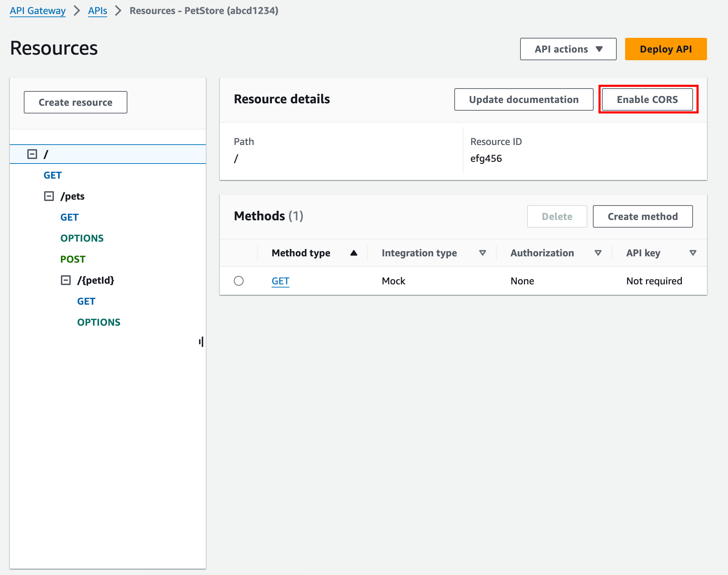
Task: Select the GET method under /{petId}
Action: [x=86, y=301]
